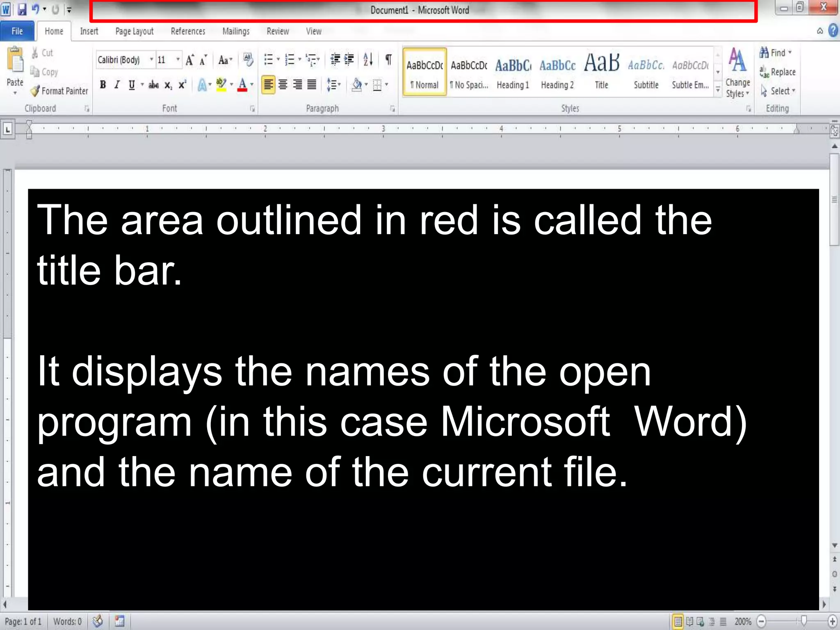
Task: Click the Shading paint bucket icon
Action: click(x=357, y=85)
